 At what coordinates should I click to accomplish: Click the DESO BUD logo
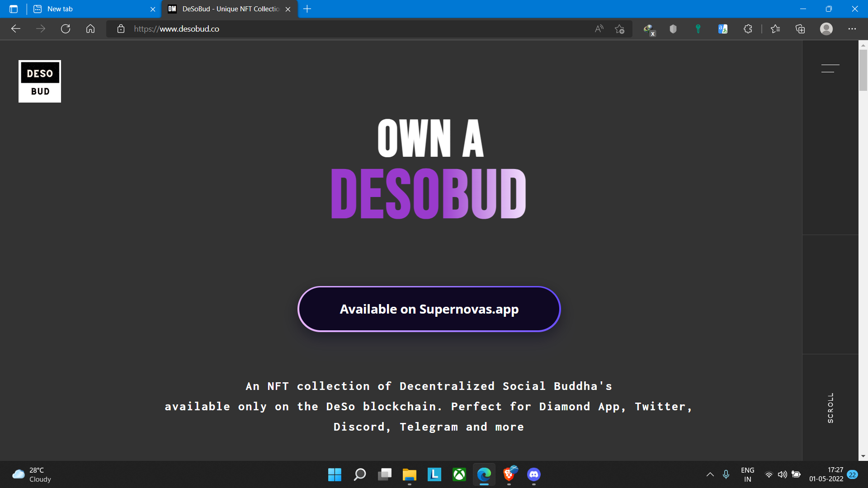[40, 81]
